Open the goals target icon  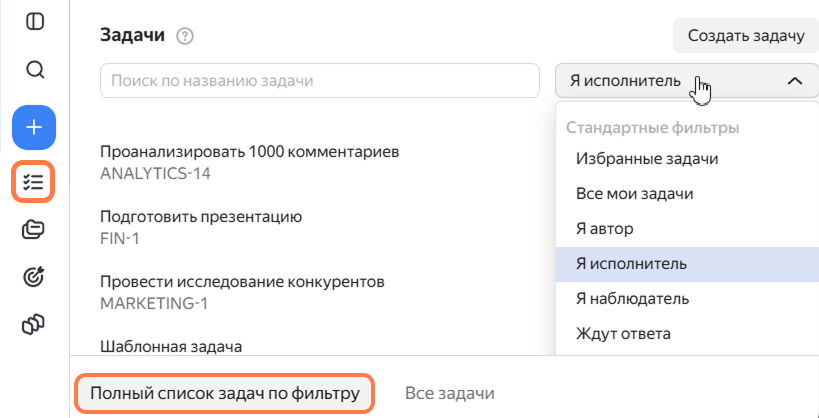34,277
